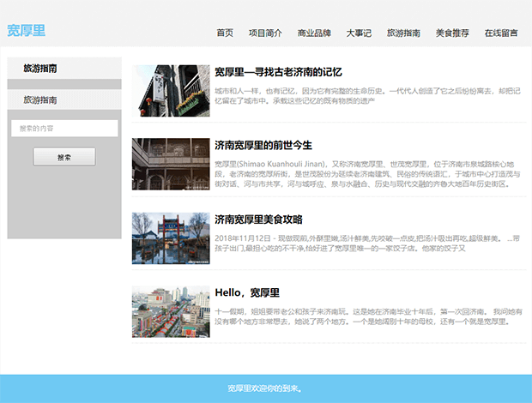Go to the 在线留言 page
Image resolution: width=532 pixels, height=403 pixels.
click(501, 33)
